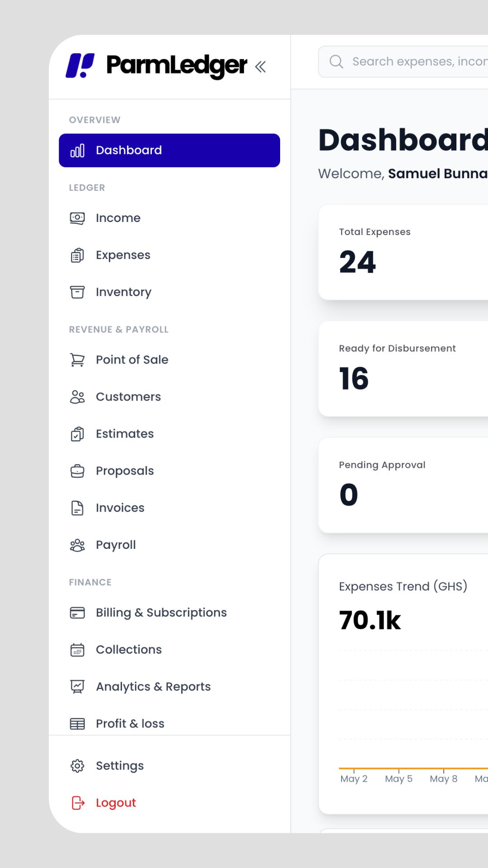The width and height of the screenshot is (488, 868).
Task: Open the Payroll page
Action: point(169,545)
